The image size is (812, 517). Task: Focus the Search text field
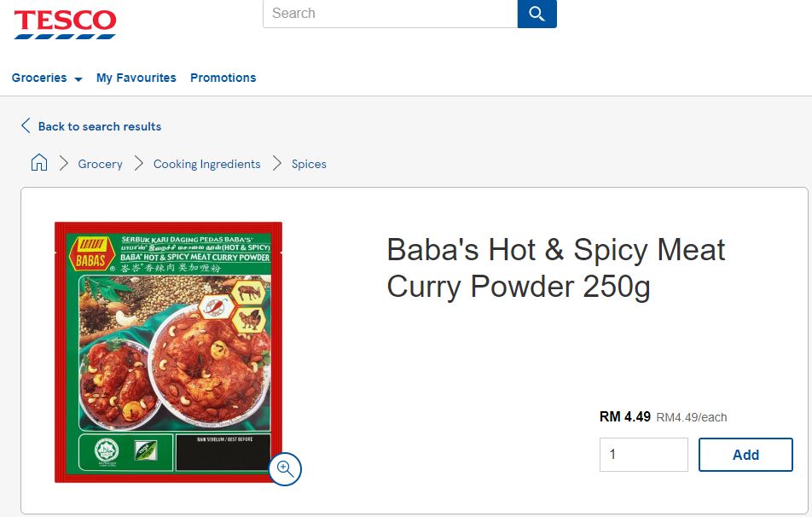pyautogui.click(x=390, y=14)
